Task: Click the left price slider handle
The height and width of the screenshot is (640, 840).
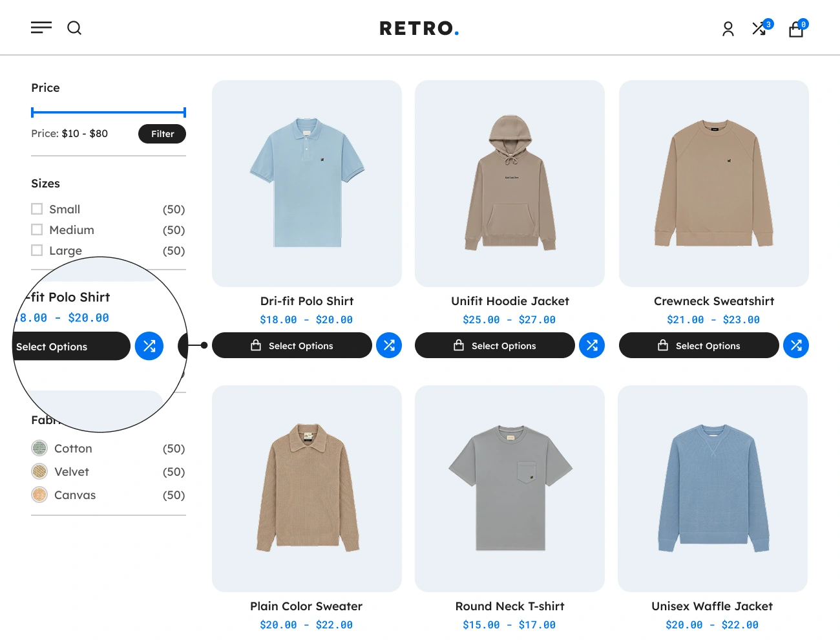Action: tap(32, 112)
